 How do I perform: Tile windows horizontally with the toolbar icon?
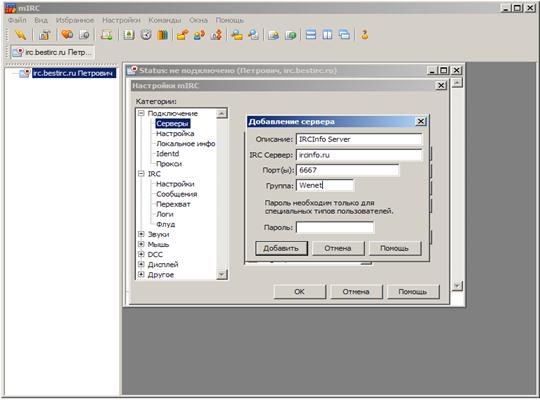311,35
